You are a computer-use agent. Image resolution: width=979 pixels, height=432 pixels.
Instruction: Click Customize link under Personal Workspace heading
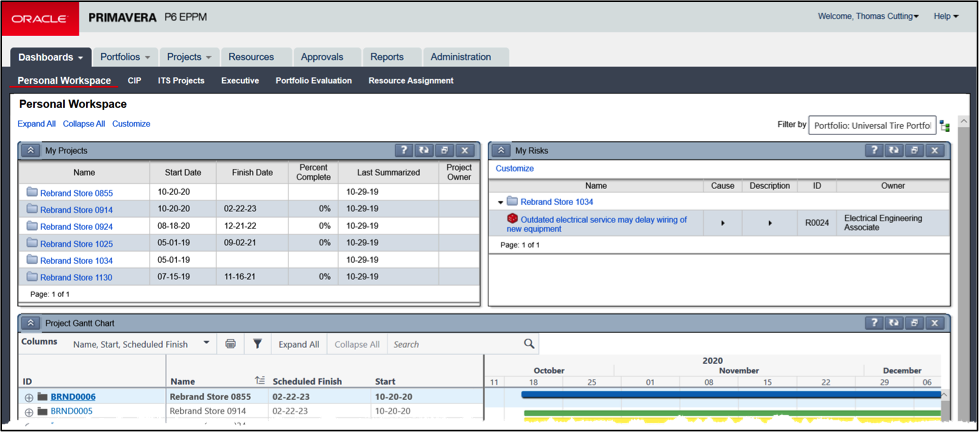click(x=131, y=124)
